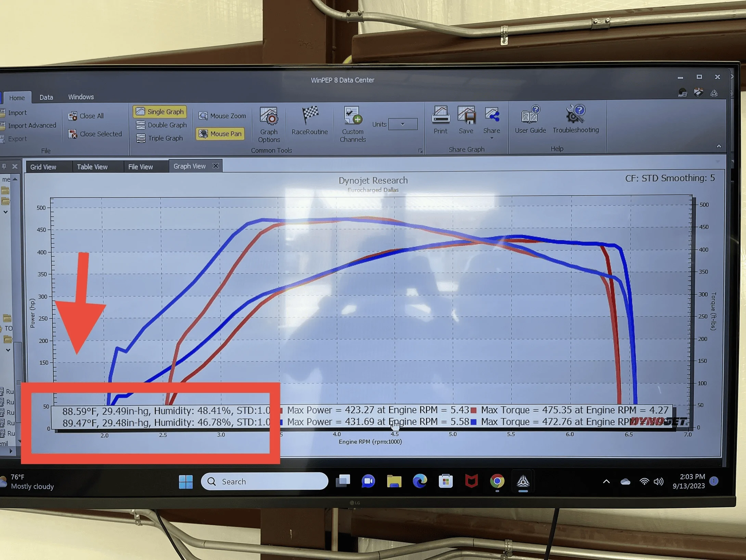Image resolution: width=746 pixels, height=560 pixels.
Task: Click the blue Max Power legend swatch
Action: pyautogui.click(x=281, y=422)
